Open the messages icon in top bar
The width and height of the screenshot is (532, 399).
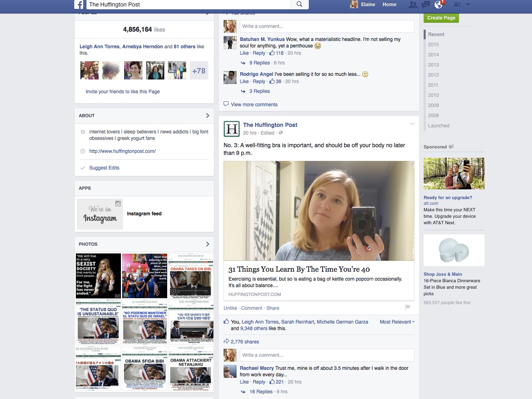pos(426,4)
